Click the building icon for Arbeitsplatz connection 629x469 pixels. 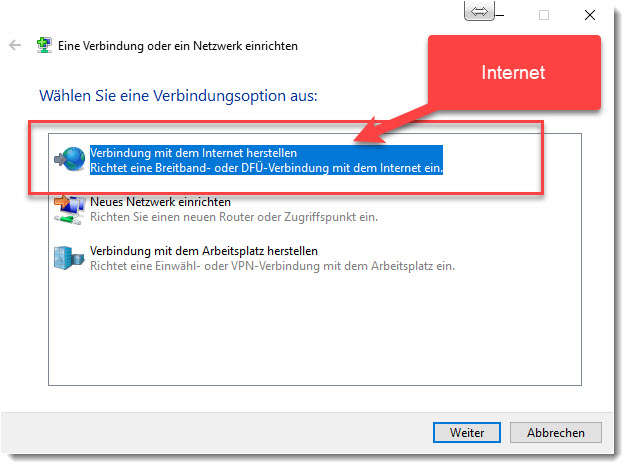click(65, 257)
